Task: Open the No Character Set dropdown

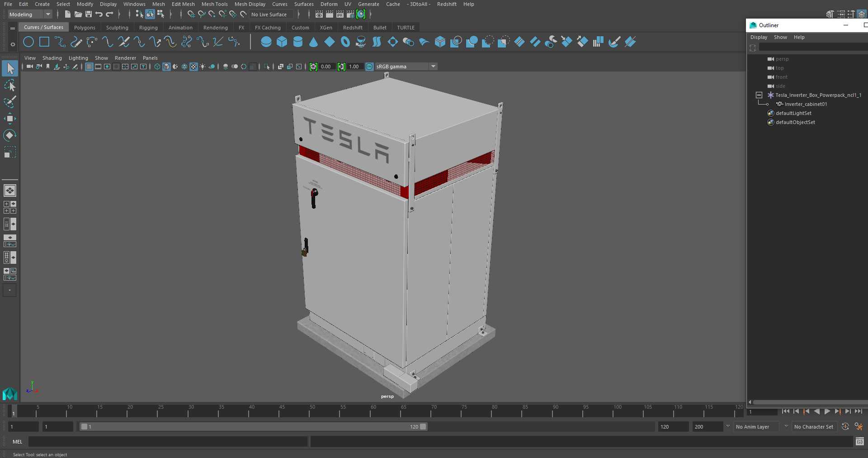Action: point(814,427)
